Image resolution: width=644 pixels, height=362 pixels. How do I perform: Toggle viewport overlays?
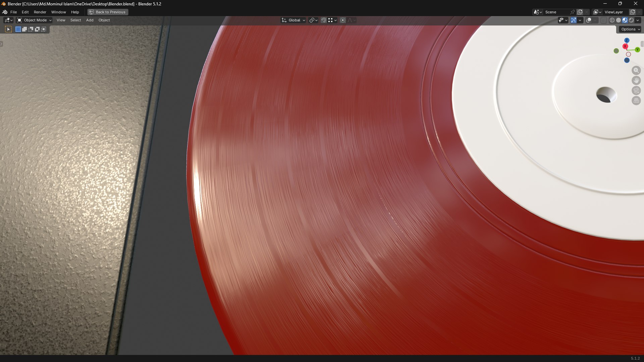(x=589, y=20)
